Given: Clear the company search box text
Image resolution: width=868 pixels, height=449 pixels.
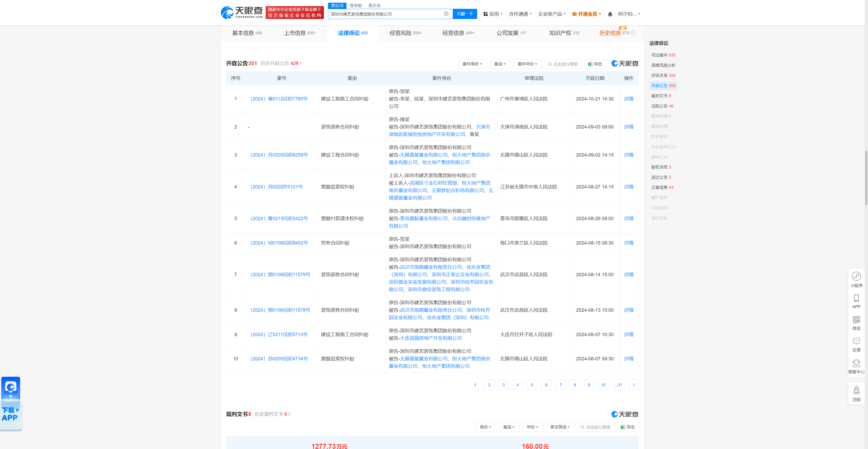Looking at the screenshot, I should [446, 14].
